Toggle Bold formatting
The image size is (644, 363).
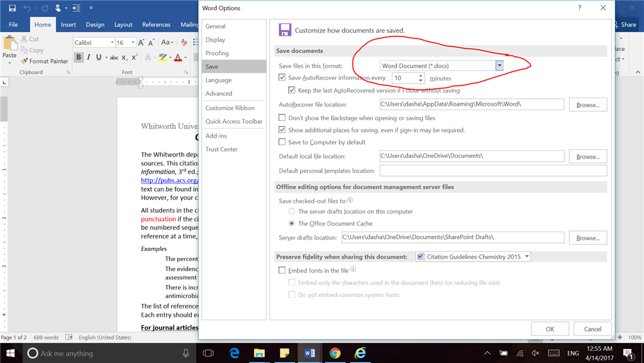[79, 57]
